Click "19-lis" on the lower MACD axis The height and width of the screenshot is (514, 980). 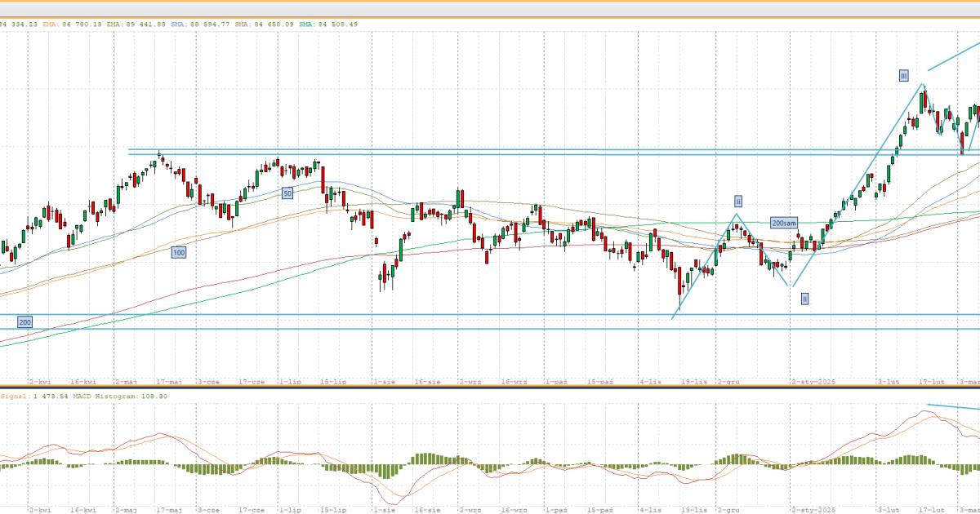point(694,509)
